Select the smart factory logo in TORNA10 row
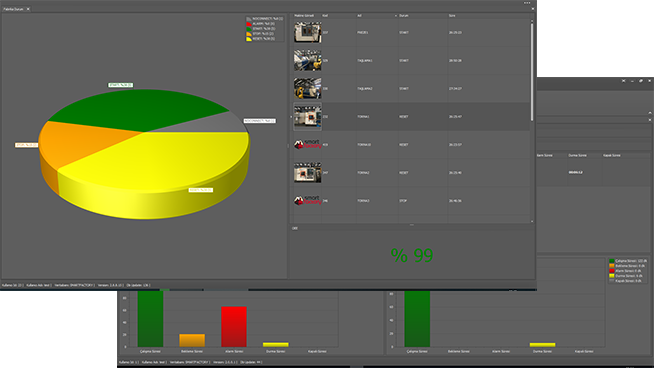The height and width of the screenshot is (368, 654). click(307, 144)
